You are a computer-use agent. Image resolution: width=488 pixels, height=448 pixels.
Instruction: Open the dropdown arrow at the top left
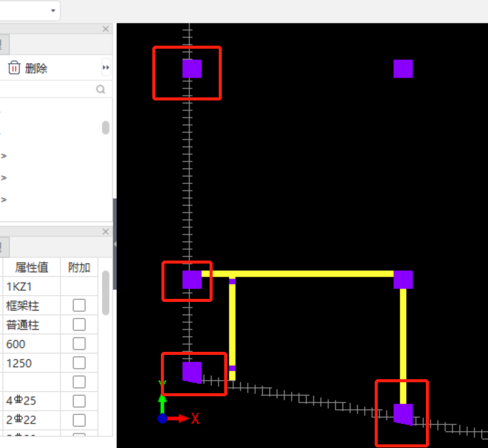pyautogui.click(x=53, y=10)
